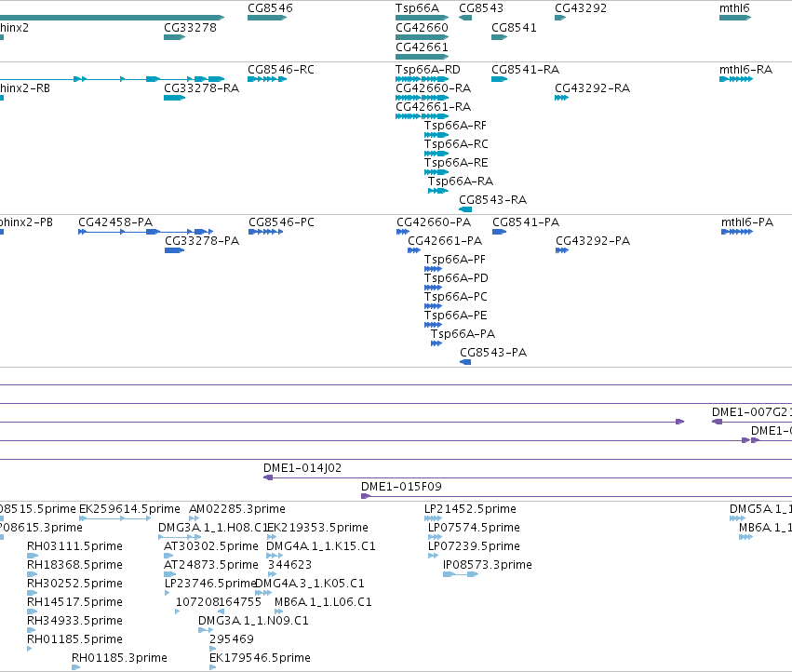Click protein CG8546-PC
The height and width of the screenshot is (672, 792).
281,222
